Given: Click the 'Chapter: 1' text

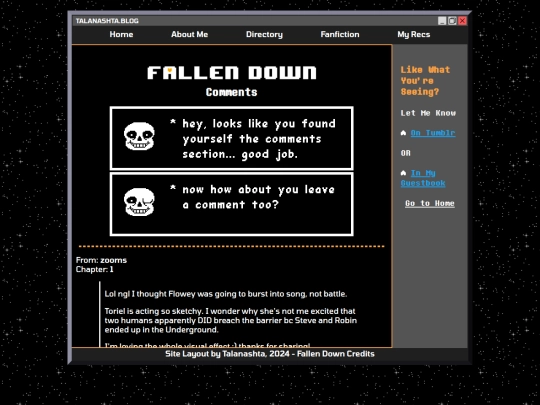Looking at the screenshot, I should 94,269.
